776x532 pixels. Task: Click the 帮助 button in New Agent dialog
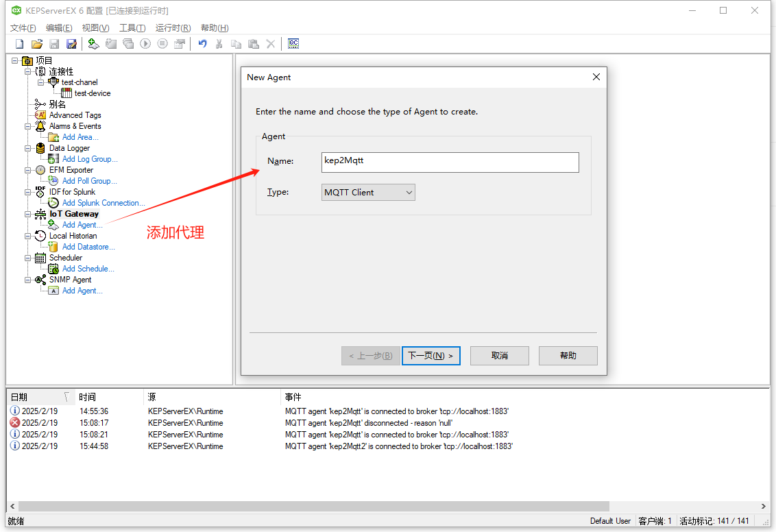point(568,356)
